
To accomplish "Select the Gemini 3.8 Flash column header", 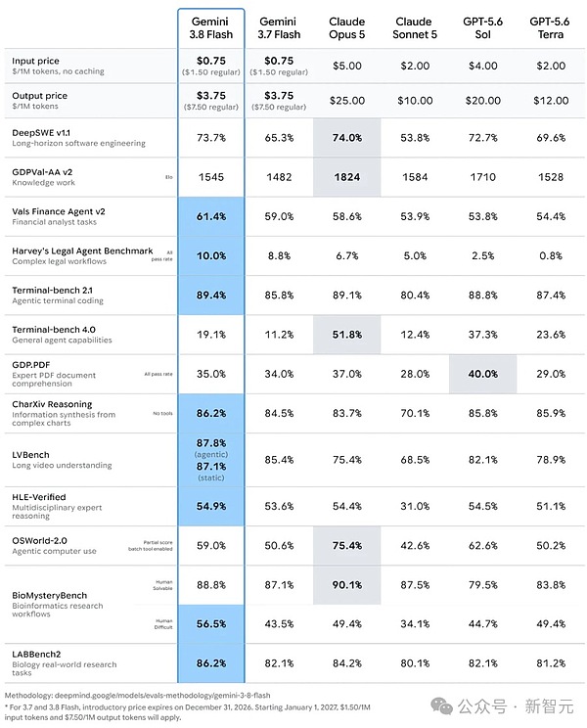I will [x=211, y=27].
